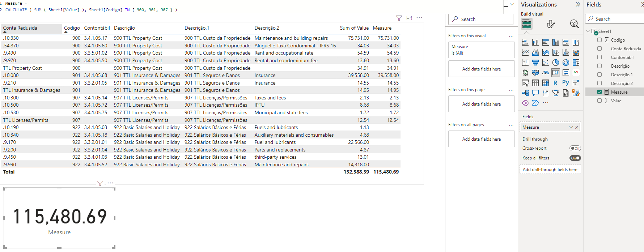The image size is (644, 252).
Task: Open more options for the card visual
Action: tap(110, 183)
